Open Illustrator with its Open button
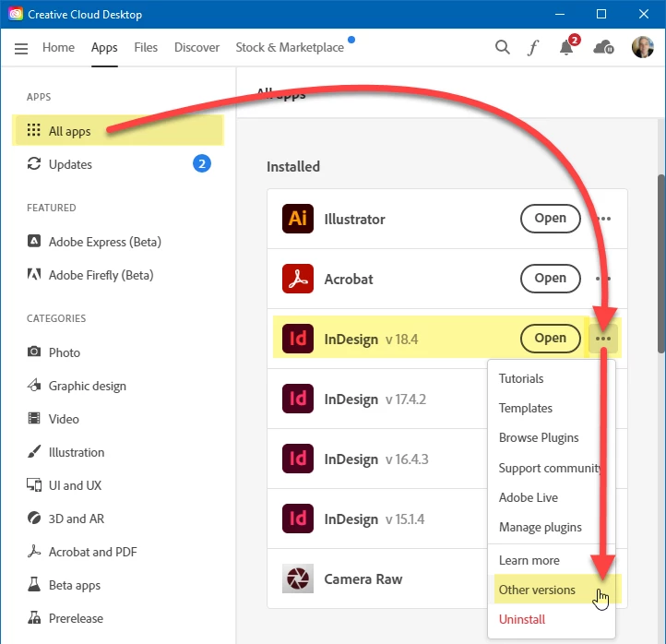The height and width of the screenshot is (644, 666). point(550,219)
